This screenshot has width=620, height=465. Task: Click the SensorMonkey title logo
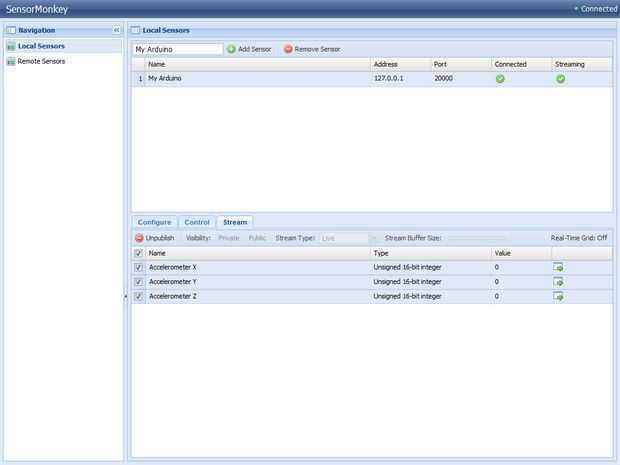click(37, 9)
